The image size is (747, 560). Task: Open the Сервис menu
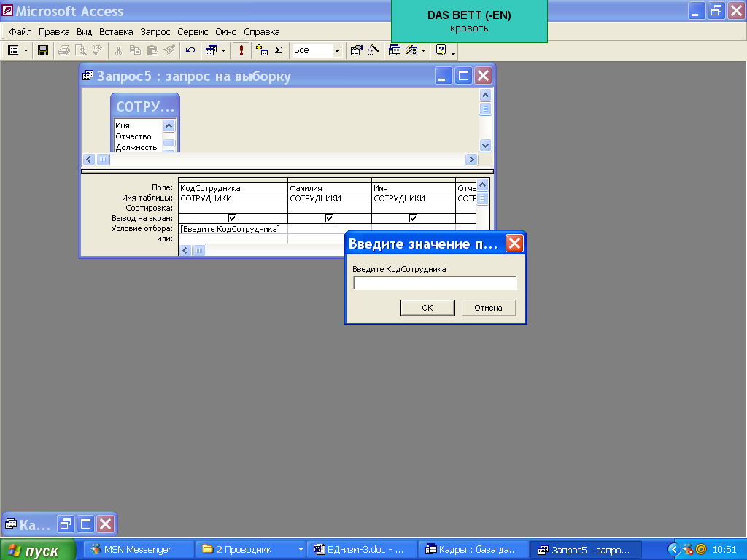(x=193, y=32)
